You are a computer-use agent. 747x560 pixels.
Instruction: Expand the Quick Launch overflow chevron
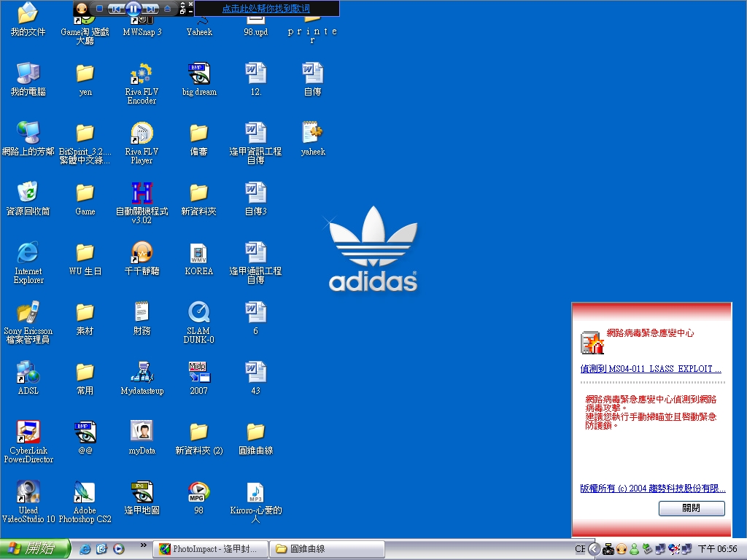(143, 545)
